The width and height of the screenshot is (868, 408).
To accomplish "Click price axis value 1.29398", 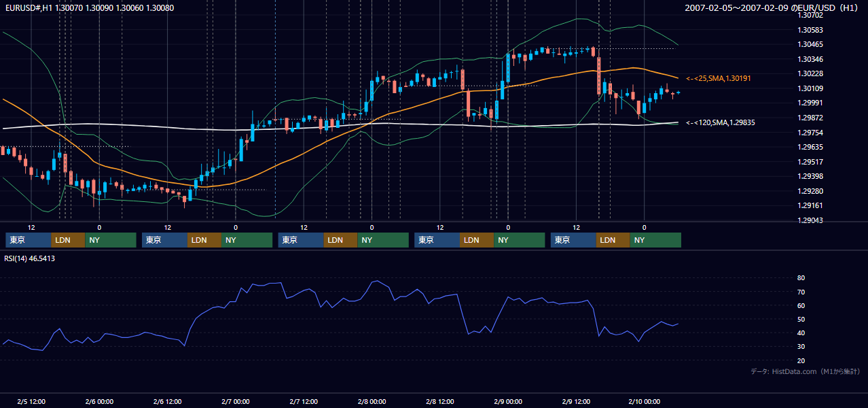I will 810,176.
